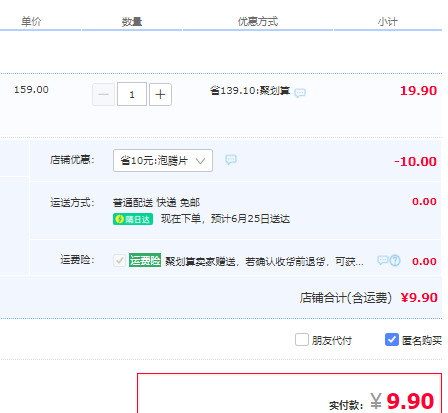Image resolution: width=448 pixels, height=413 pixels.
Task: Click the 聚划算卖家赠送 shipping insurance description
Action: coord(264,261)
